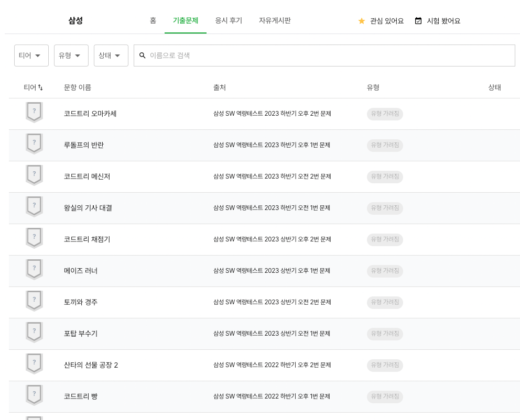Reveal 유형 가려짐 badge for 코드트리 메신저

pyautogui.click(x=385, y=176)
